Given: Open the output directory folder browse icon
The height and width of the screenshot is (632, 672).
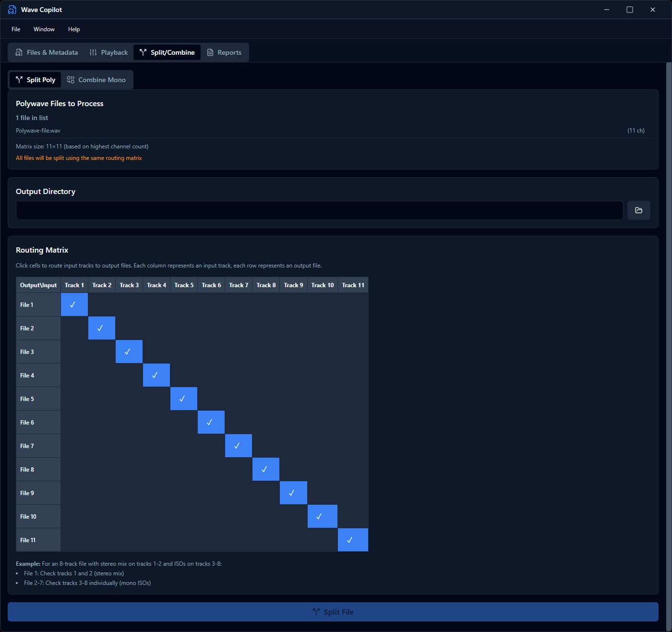Looking at the screenshot, I should click(638, 210).
